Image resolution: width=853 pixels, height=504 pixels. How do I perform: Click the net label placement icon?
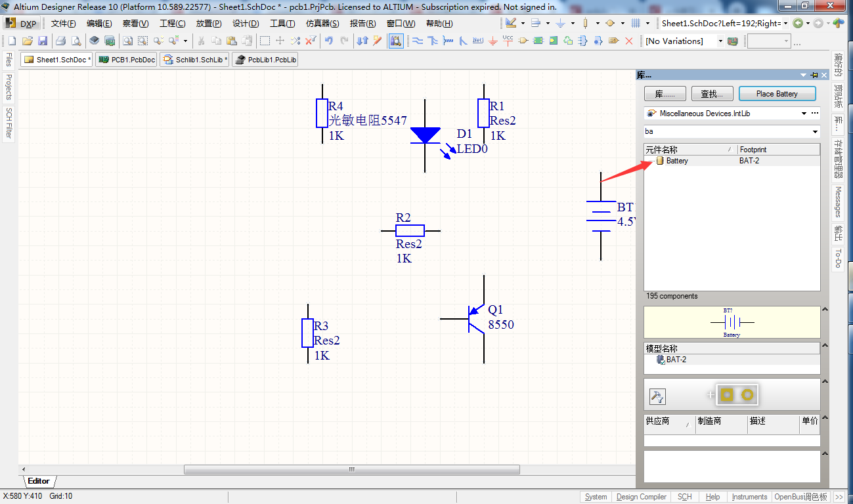479,41
